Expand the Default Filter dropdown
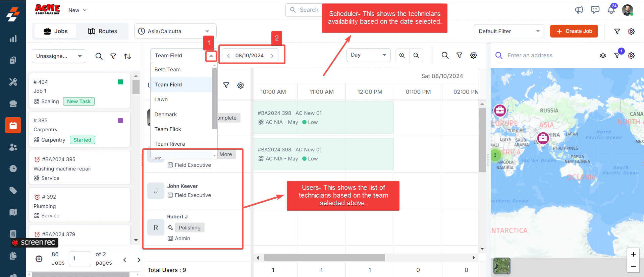The image size is (644, 277). [x=509, y=31]
